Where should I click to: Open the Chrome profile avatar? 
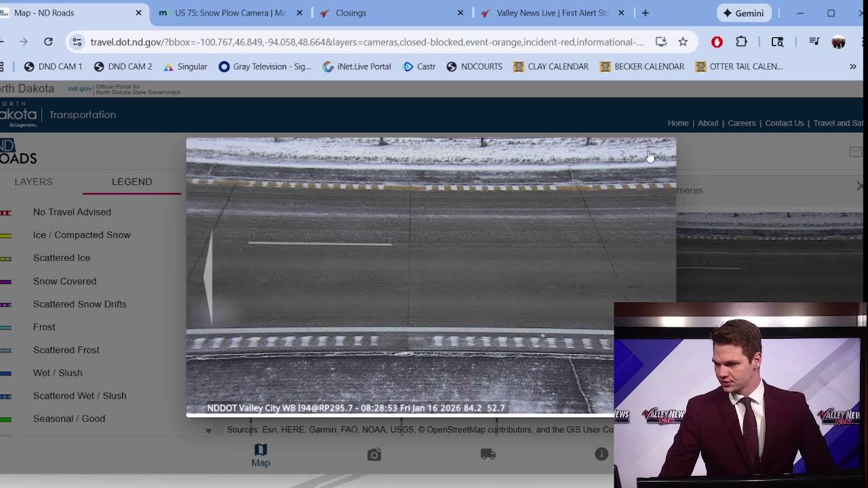pyautogui.click(x=839, y=42)
